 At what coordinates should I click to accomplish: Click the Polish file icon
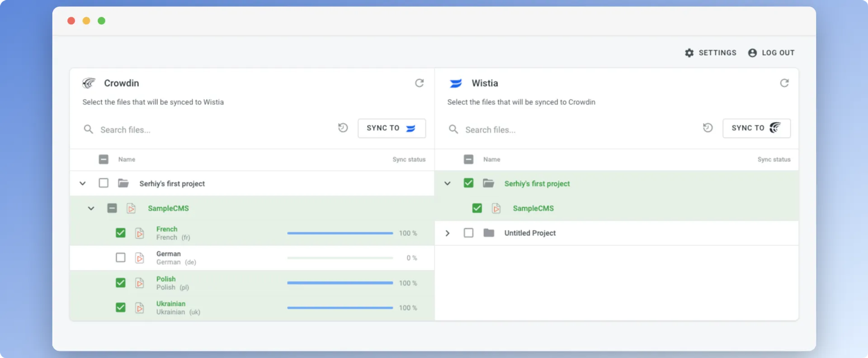click(140, 283)
